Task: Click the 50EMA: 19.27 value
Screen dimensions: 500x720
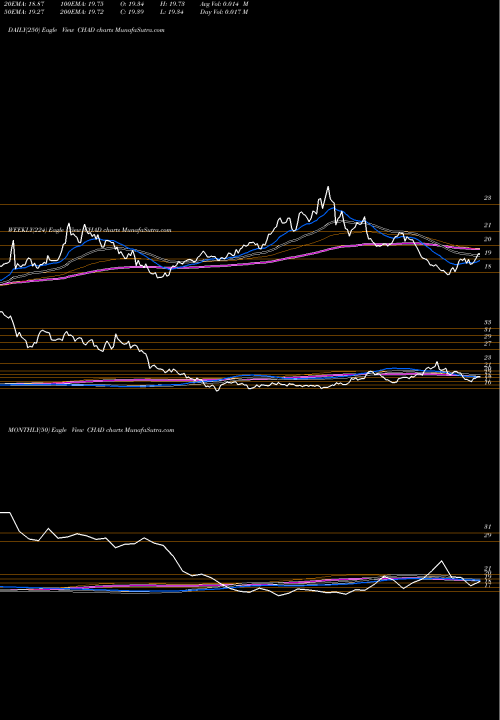Action: pyautogui.click(x=23, y=12)
